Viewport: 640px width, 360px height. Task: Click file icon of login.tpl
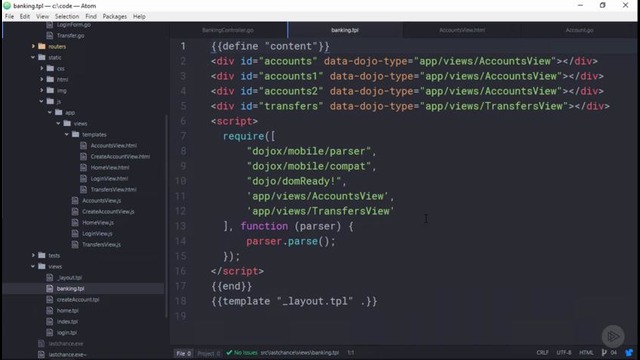(50, 333)
